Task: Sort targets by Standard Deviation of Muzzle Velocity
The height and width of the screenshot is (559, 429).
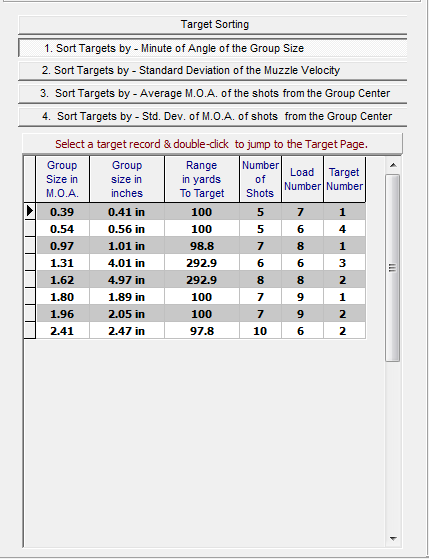Action: click(x=213, y=71)
